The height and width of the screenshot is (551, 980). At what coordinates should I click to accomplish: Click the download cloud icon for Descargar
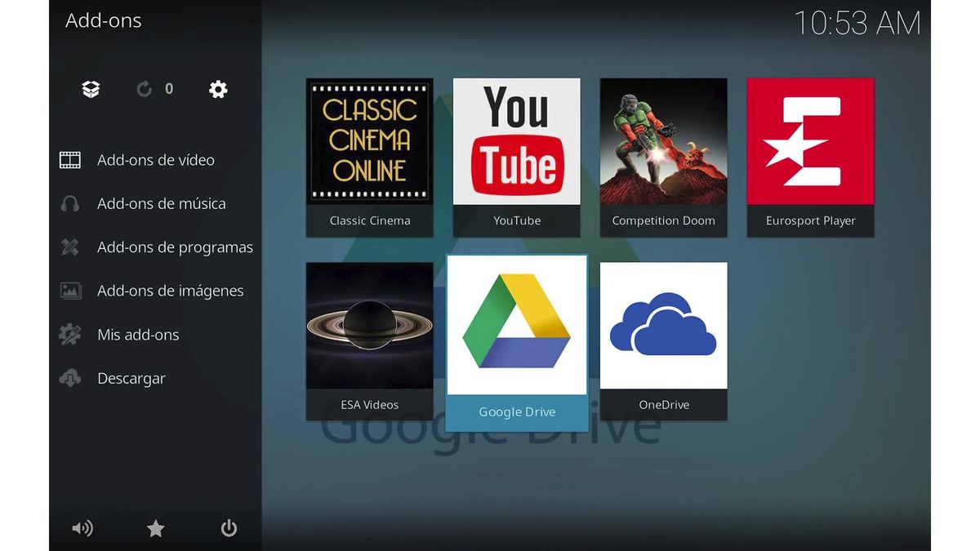69,378
